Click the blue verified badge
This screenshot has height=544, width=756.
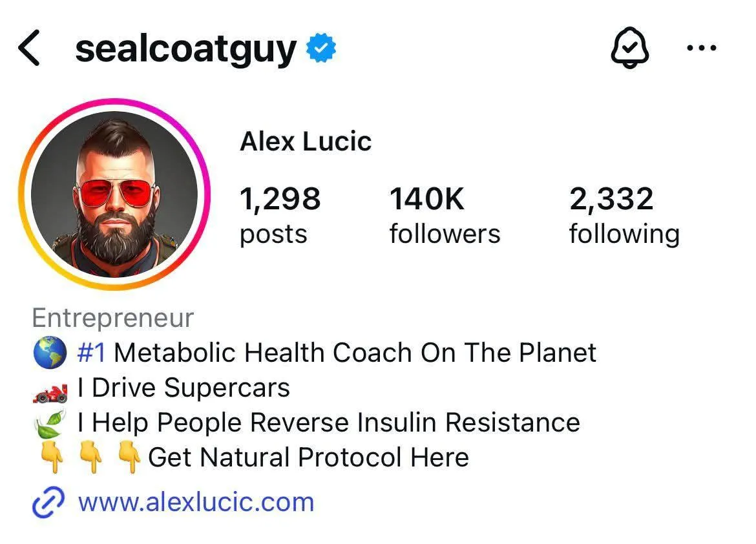point(321,47)
